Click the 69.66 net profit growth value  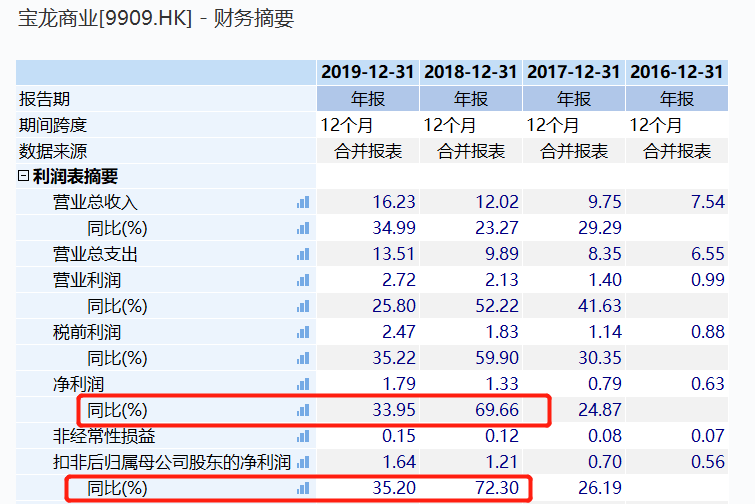coord(497,410)
